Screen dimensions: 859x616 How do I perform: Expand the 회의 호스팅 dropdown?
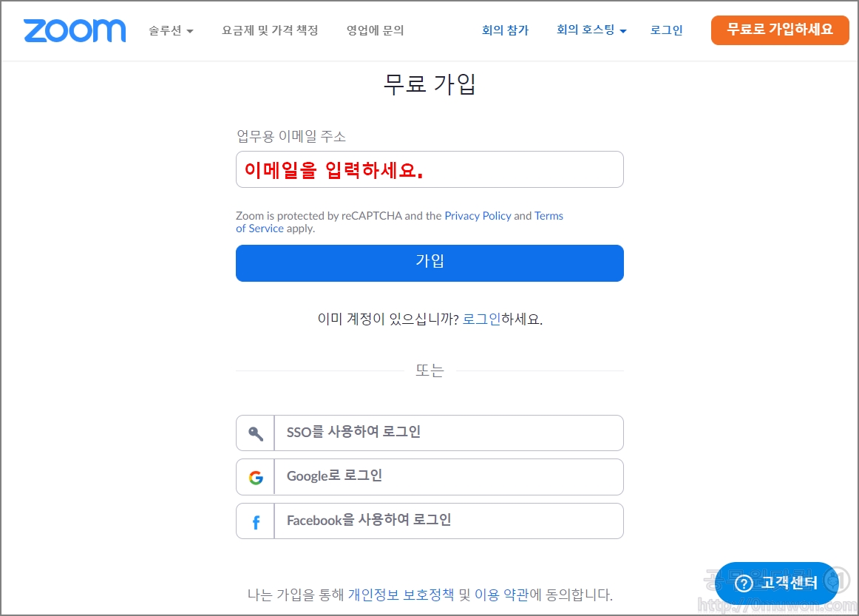[x=591, y=30]
